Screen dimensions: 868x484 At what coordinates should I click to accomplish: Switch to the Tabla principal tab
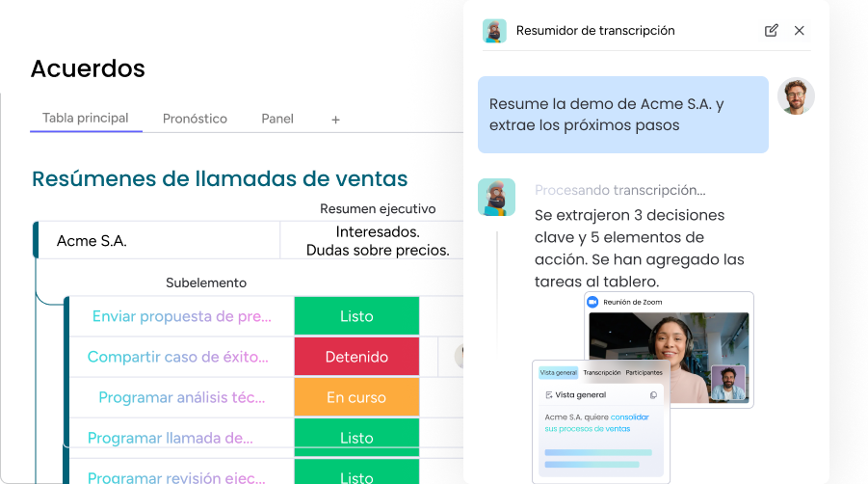[85, 118]
